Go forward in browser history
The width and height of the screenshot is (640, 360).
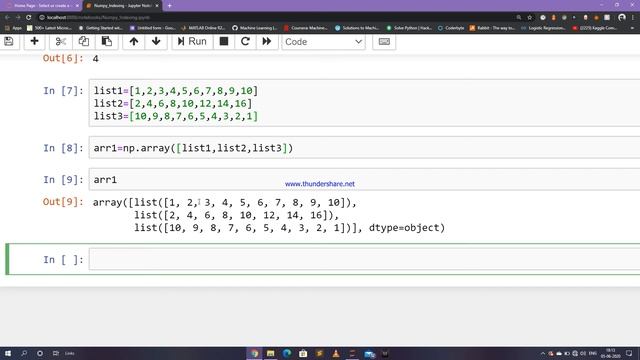(18, 18)
